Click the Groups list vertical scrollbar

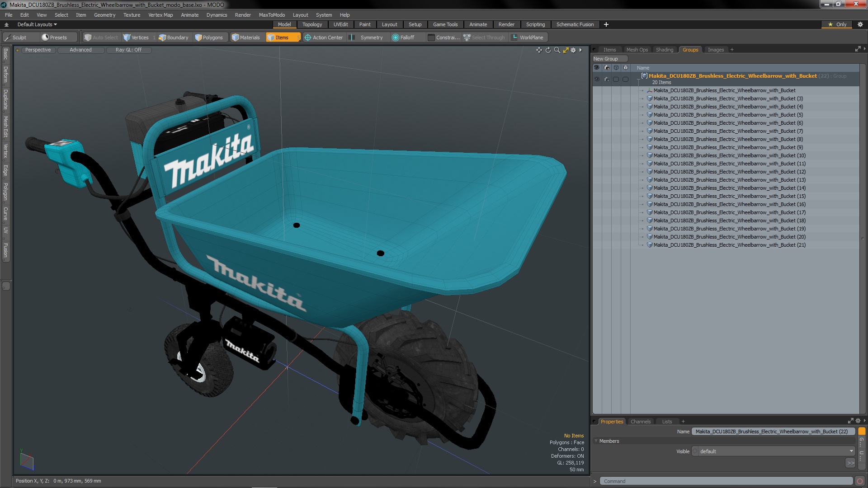click(x=862, y=239)
